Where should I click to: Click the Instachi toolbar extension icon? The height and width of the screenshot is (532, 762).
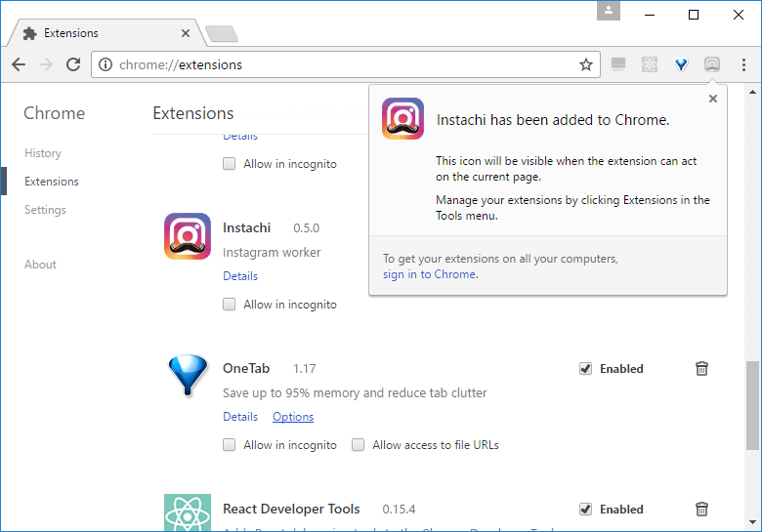tap(712, 64)
